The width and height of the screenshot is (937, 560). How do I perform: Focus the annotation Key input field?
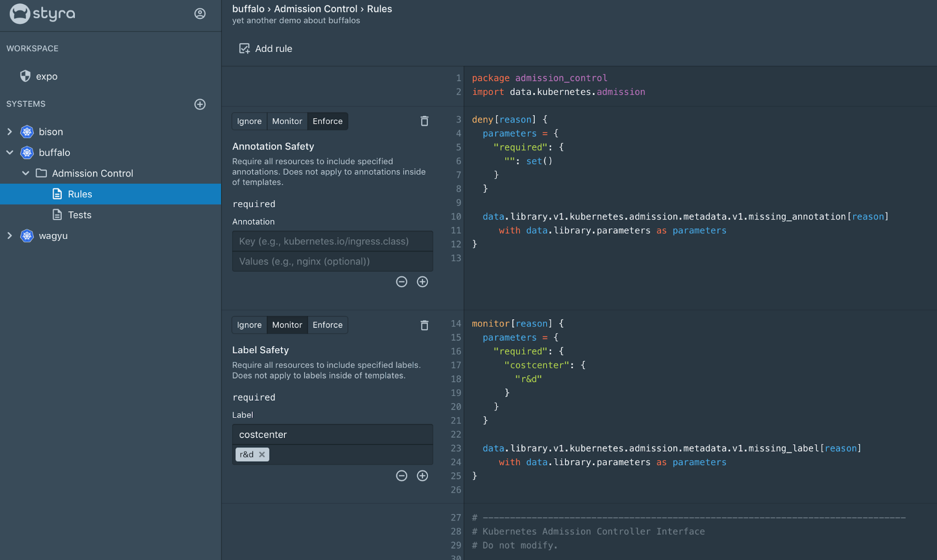[332, 241]
